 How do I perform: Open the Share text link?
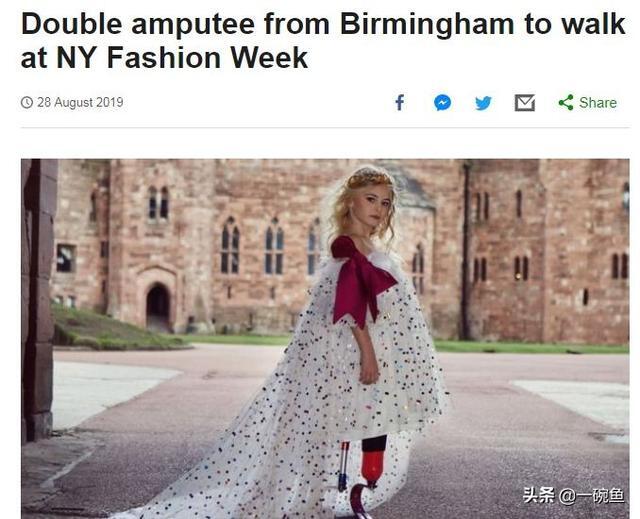[598, 103]
